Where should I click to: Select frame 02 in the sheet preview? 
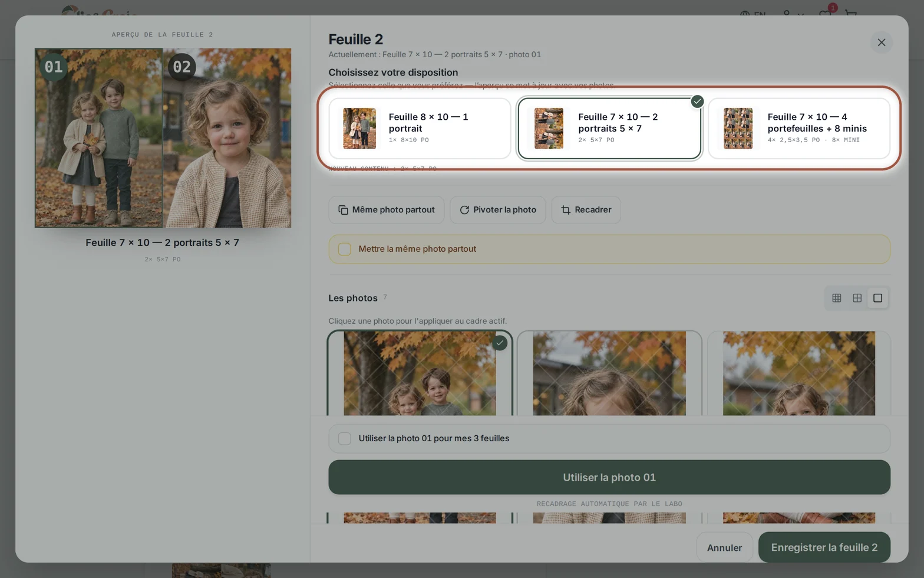pos(227,138)
